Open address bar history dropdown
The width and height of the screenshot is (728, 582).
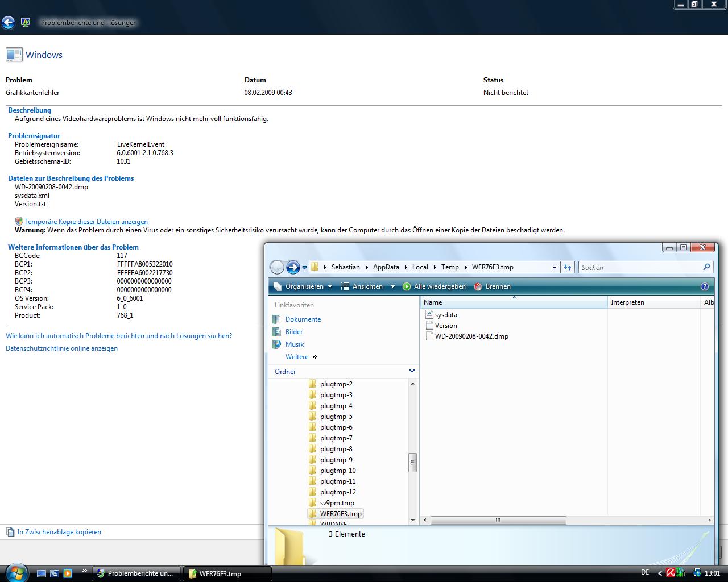[555, 267]
